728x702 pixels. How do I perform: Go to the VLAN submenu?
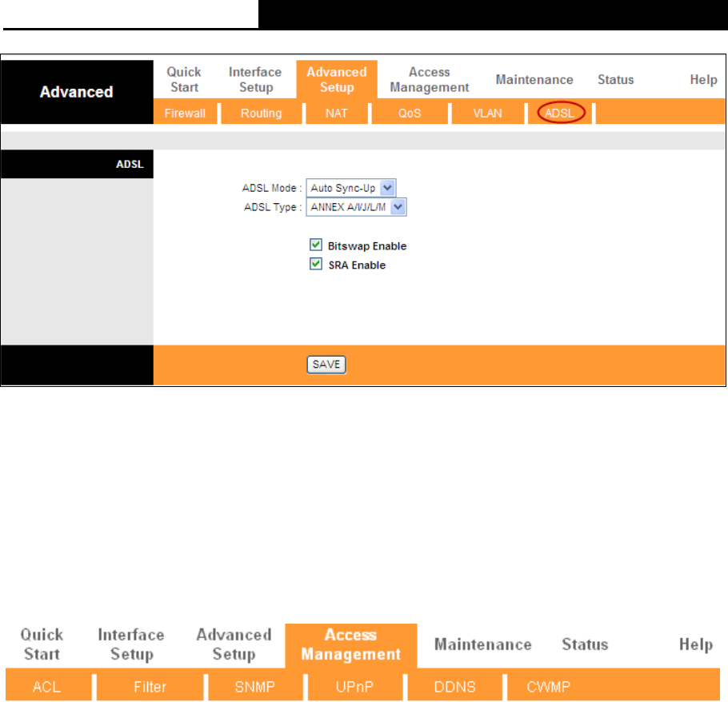coord(487,114)
